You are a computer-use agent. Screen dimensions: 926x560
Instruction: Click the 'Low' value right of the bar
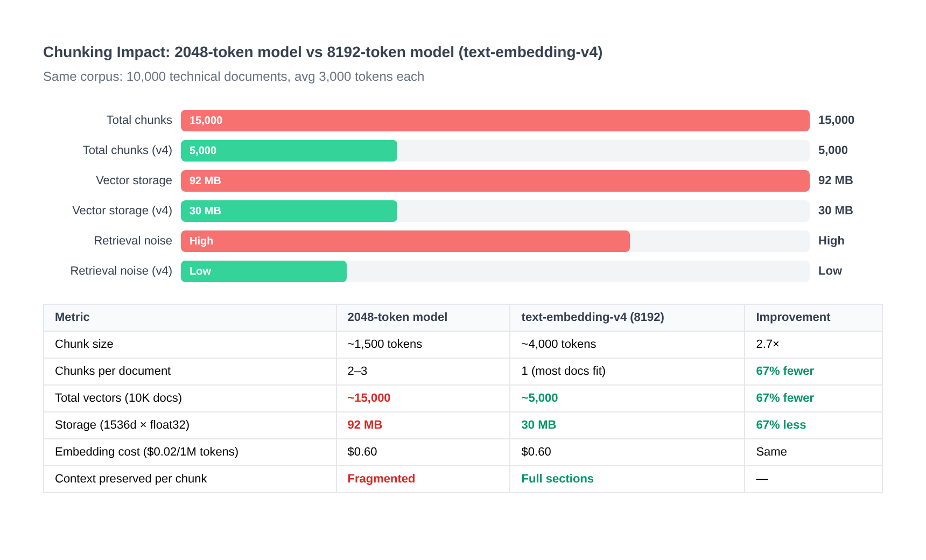pyautogui.click(x=830, y=271)
